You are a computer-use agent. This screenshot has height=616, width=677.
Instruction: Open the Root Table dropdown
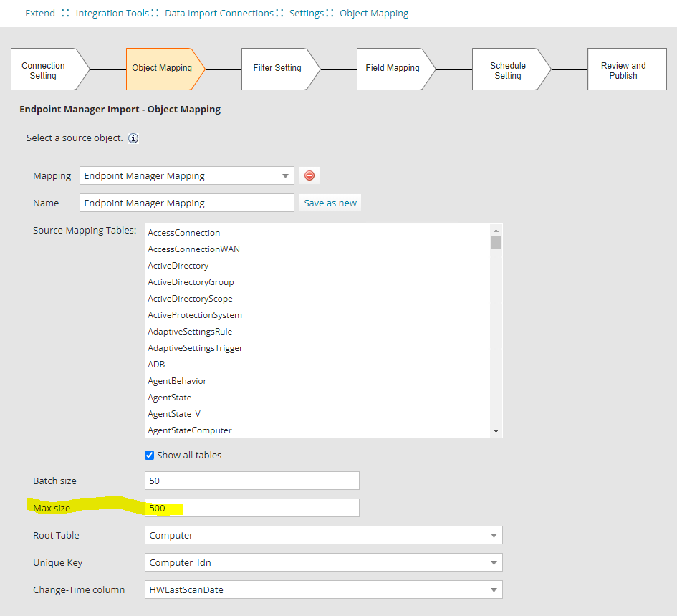point(494,535)
